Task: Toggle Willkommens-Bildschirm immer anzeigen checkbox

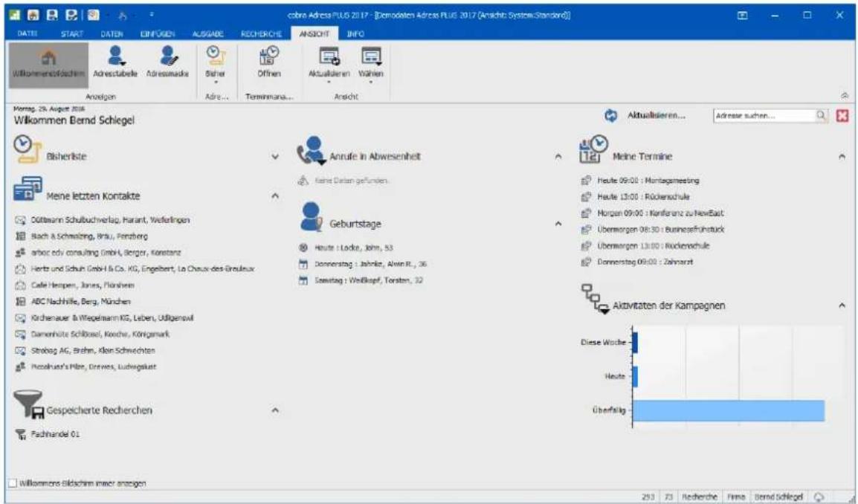Action: click(13, 483)
